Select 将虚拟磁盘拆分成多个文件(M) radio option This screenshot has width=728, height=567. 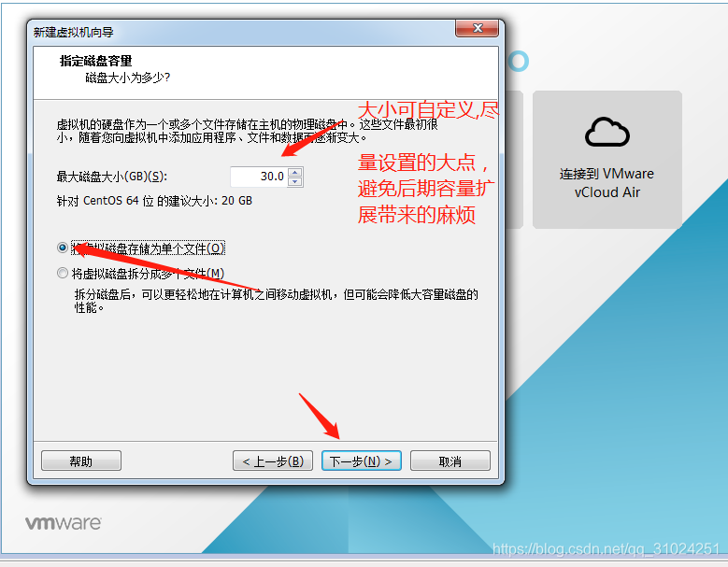tap(63, 273)
